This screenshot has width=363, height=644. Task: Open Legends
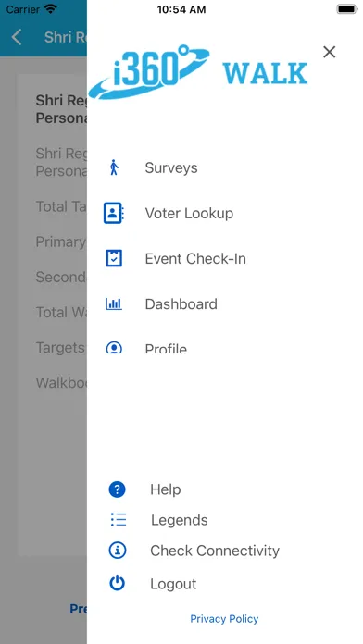click(x=180, y=520)
